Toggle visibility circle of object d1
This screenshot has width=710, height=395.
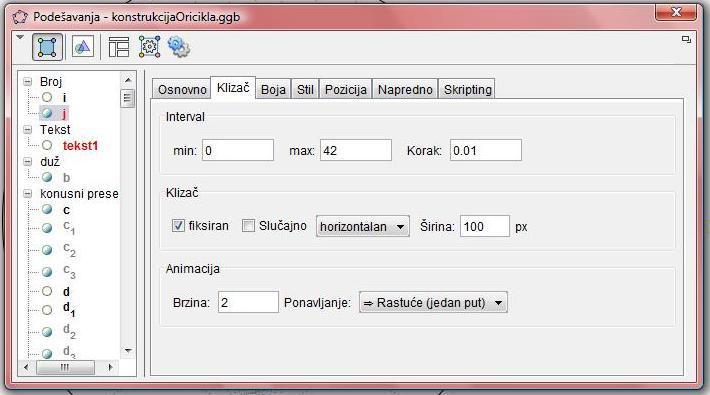point(47,310)
